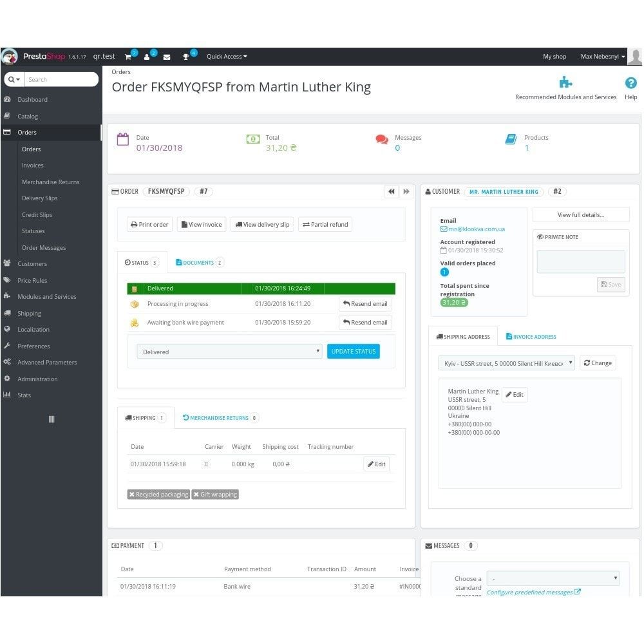Go to the previous order arrow
Screen dimensions: 644x644
click(392, 191)
